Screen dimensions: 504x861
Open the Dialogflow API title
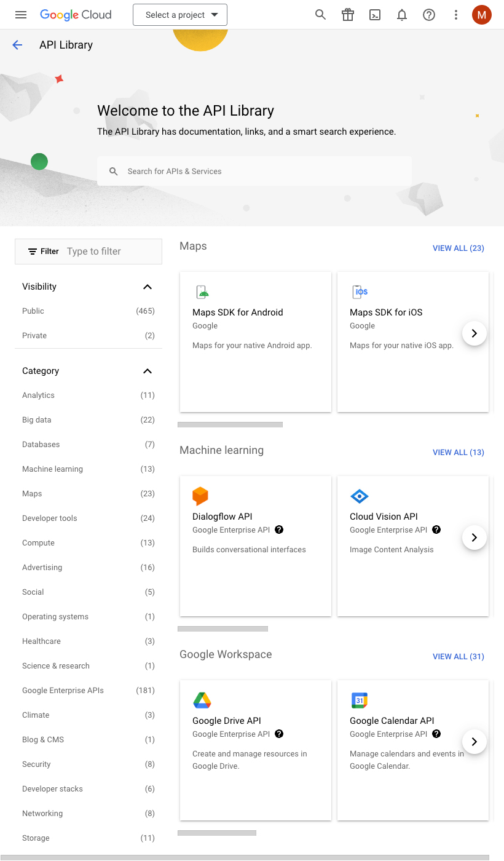[222, 517]
